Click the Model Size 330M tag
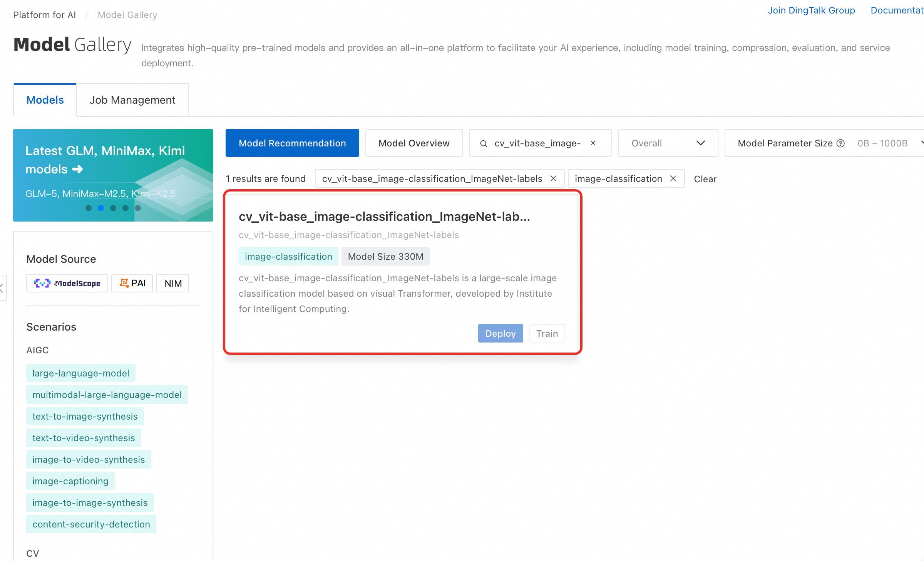Viewport: 924px width, 561px height. click(x=385, y=256)
